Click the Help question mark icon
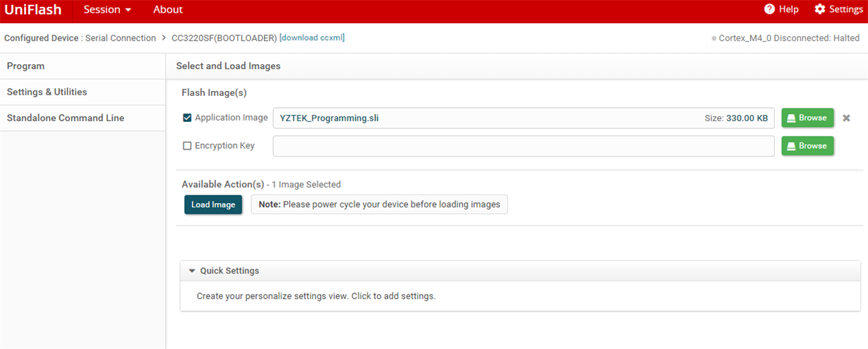The image size is (868, 349). click(x=769, y=9)
